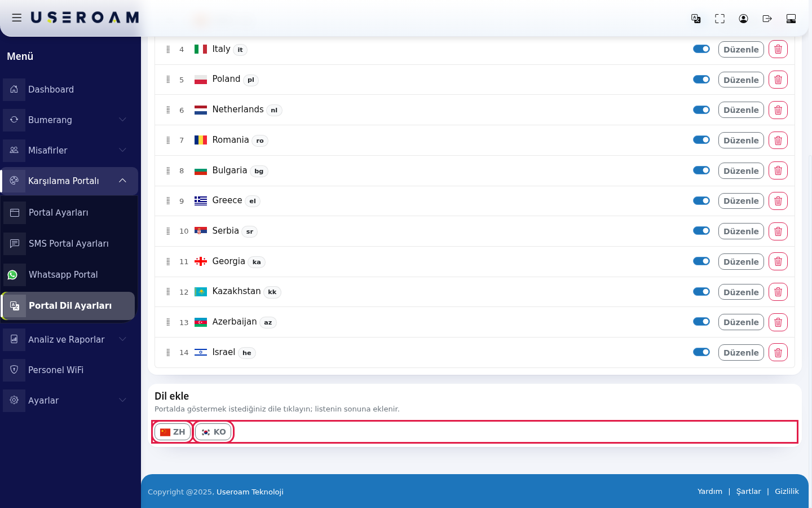
Task: Open the user profile icon
Action: pos(743,19)
